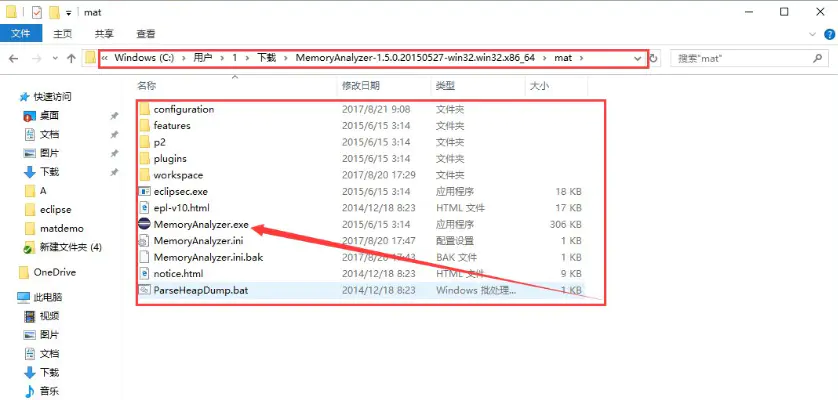Go back with the back arrow
Viewport: 838px width, 400px height.
(14, 58)
